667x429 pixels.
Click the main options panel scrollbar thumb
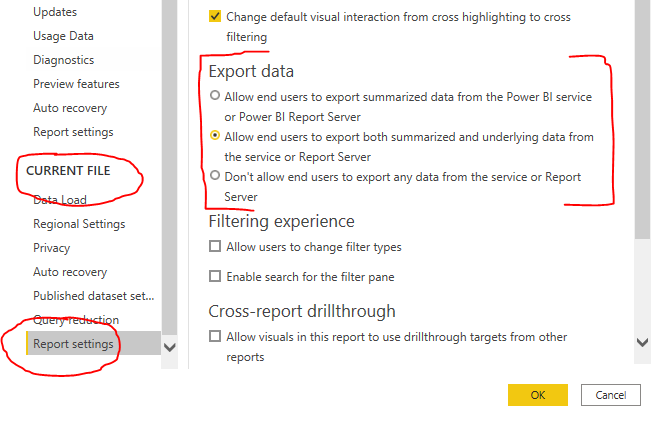click(642, 119)
